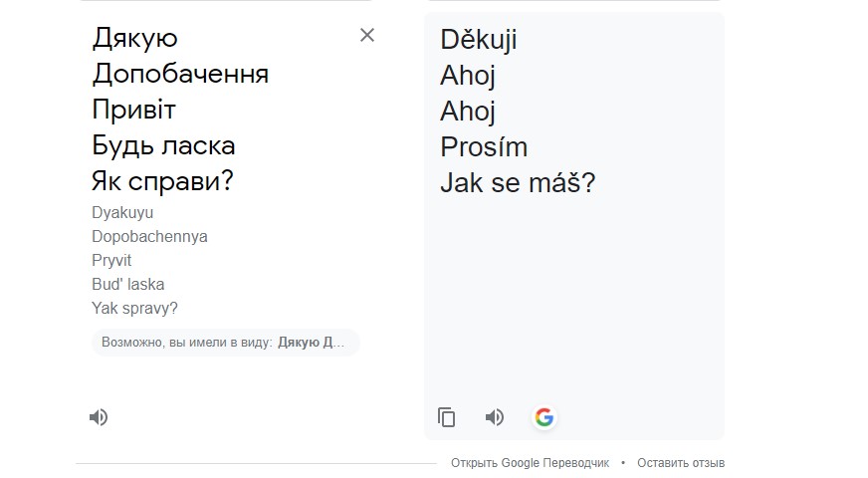Click the source word 'Дякую'
The image size is (868, 478).
pyautogui.click(x=135, y=38)
